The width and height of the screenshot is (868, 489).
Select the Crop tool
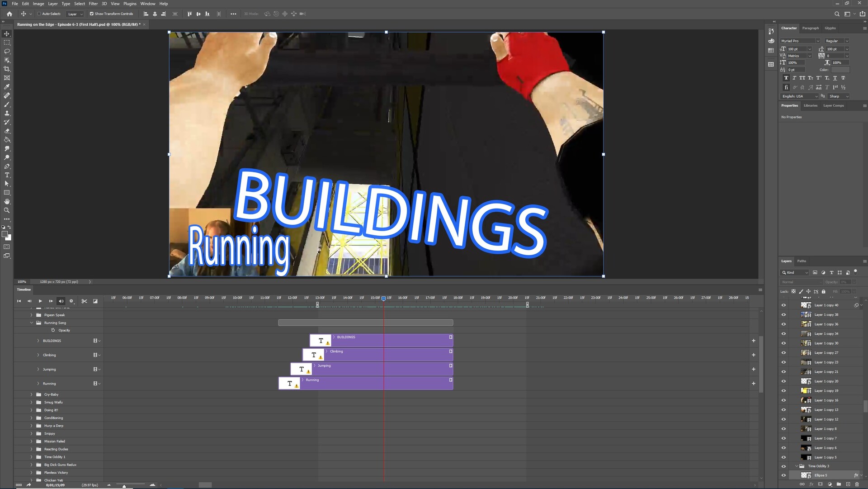(7, 69)
